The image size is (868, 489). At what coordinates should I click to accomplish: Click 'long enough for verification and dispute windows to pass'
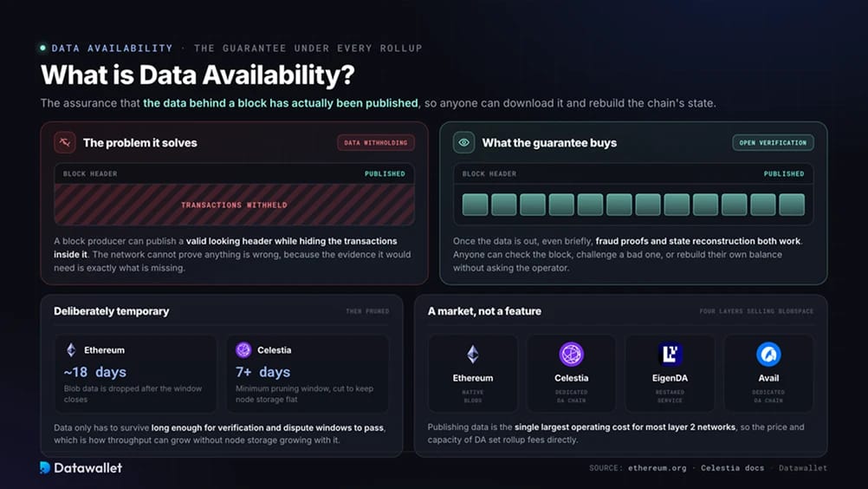[268, 427]
